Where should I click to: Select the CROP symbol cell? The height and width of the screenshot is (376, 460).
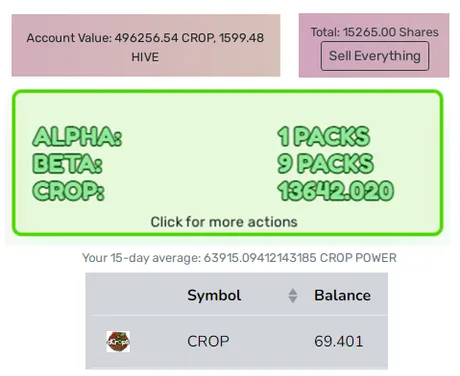tap(208, 341)
